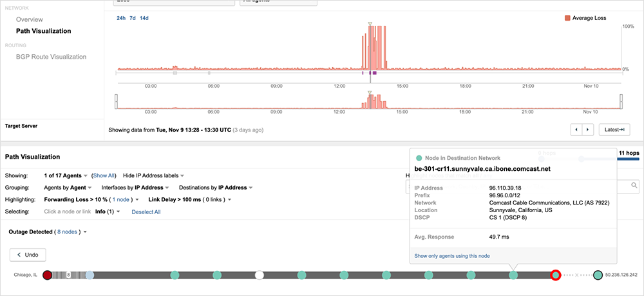
Task: Click the light blue node near Chicago
Action: coord(90,275)
